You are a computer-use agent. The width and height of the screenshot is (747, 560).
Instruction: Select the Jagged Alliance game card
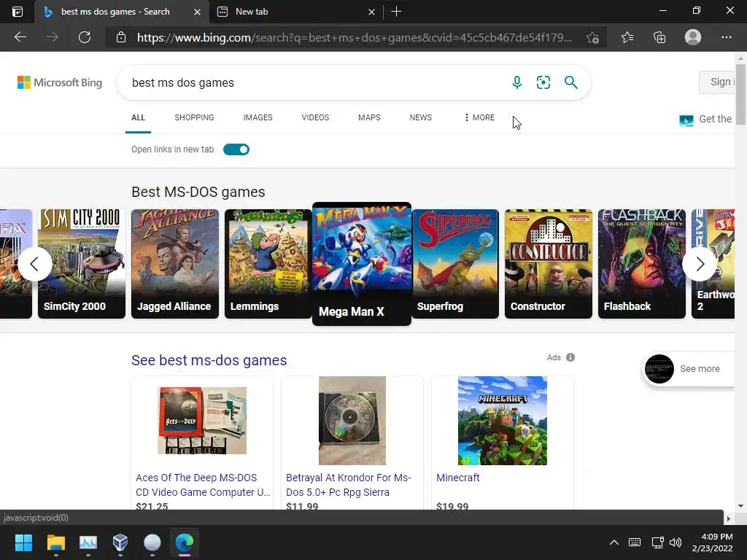[175, 264]
